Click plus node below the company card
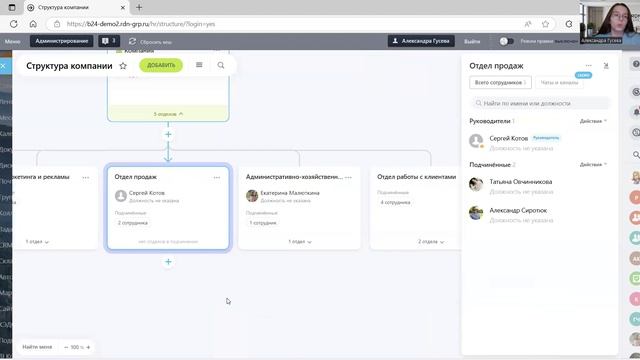 click(168, 134)
